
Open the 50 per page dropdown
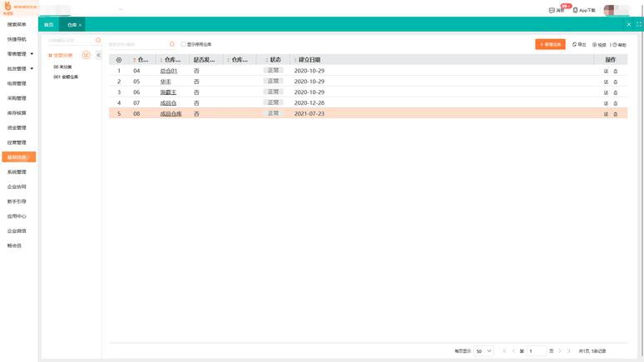click(483, 351)
